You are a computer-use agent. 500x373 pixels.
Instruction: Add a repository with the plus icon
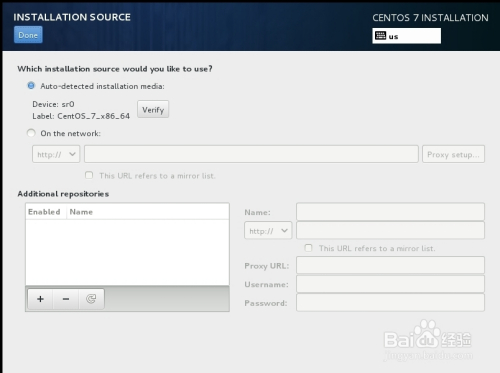coord(40,299)
